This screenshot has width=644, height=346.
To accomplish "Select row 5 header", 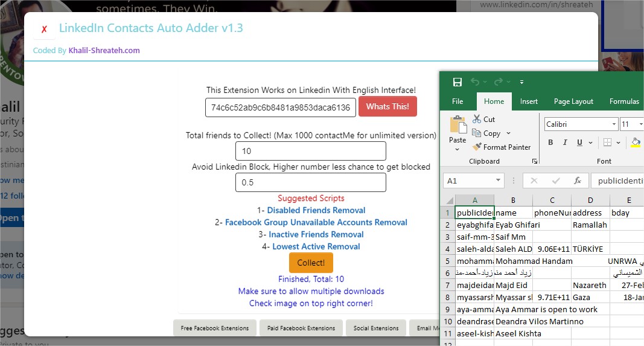I will pos(448,261).
